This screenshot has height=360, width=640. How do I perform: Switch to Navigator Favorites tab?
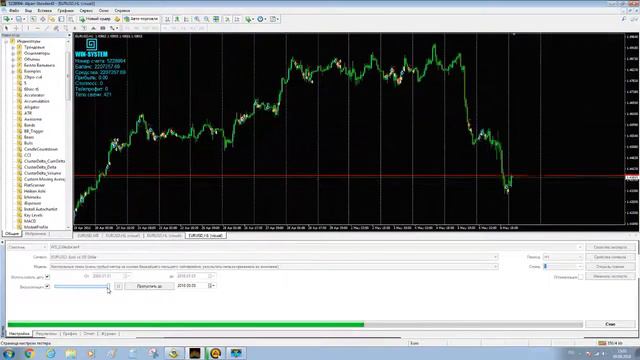(x=36, y=234)
